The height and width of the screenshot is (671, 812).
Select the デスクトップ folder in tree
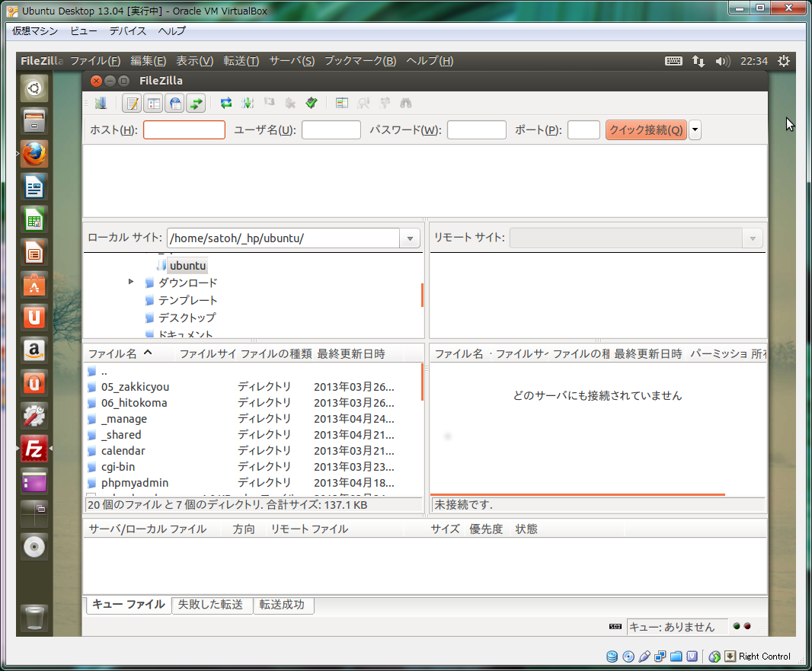(x=187, y=318)
